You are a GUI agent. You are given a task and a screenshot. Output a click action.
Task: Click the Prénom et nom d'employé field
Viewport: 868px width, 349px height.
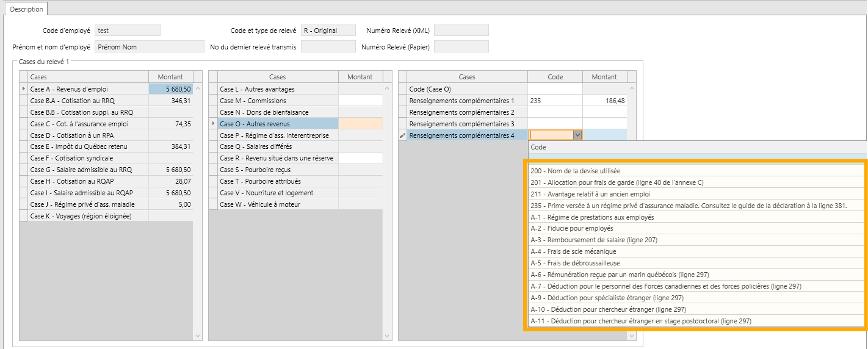150,46
